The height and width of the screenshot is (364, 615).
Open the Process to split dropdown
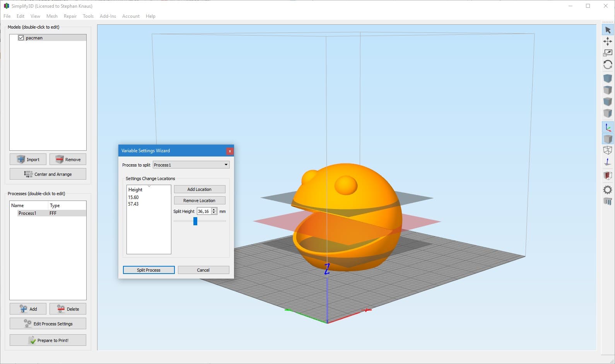[191, 165]
